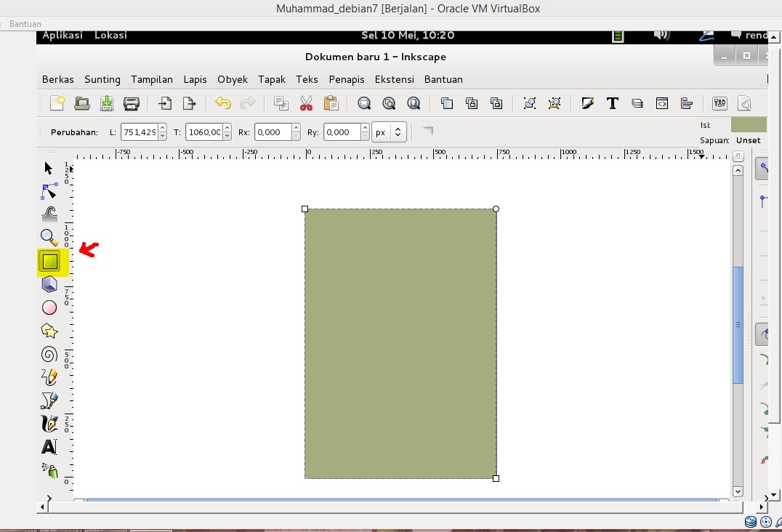Select the Ellipse tool
This screenshot has height=532, width=782.
tap(49, 307)
